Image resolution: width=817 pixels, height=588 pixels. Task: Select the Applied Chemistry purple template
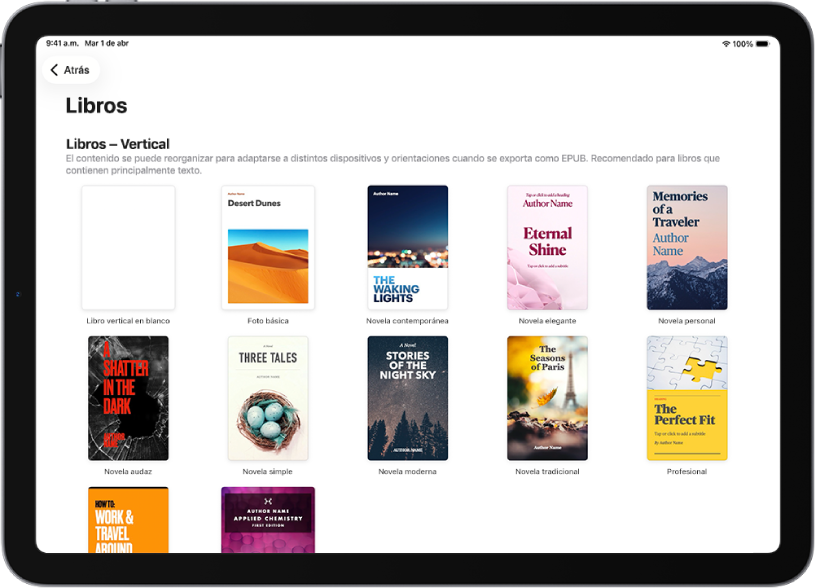tap(268, 520)
